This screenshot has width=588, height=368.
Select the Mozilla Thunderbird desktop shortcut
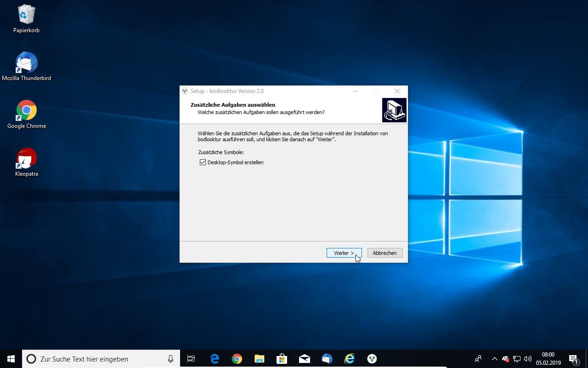(26, 63)
